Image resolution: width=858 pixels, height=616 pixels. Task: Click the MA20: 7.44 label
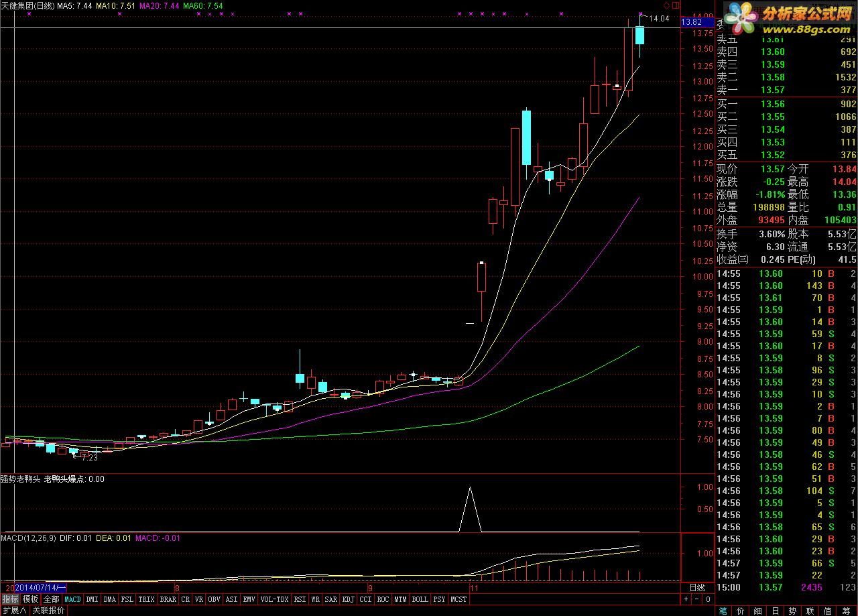160,5
